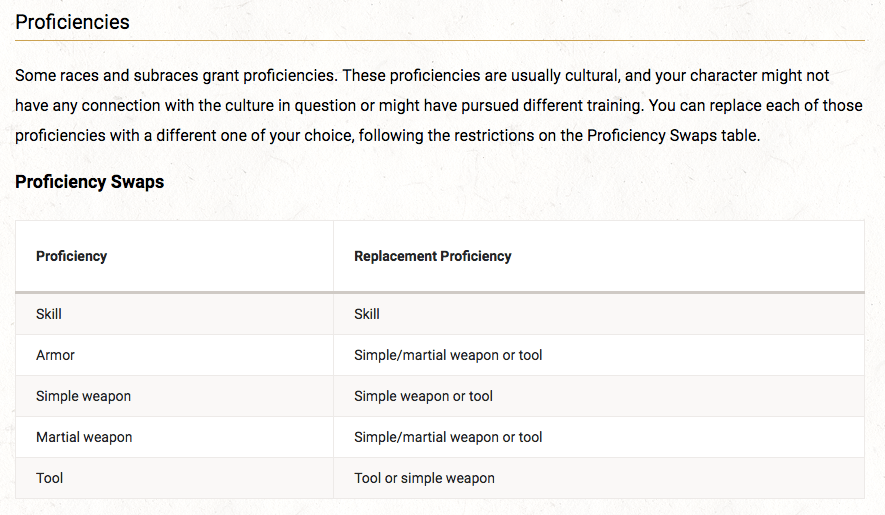Click the Proficiencies section heading
Screen dimensions: 885x515
[x=72, y=21]
